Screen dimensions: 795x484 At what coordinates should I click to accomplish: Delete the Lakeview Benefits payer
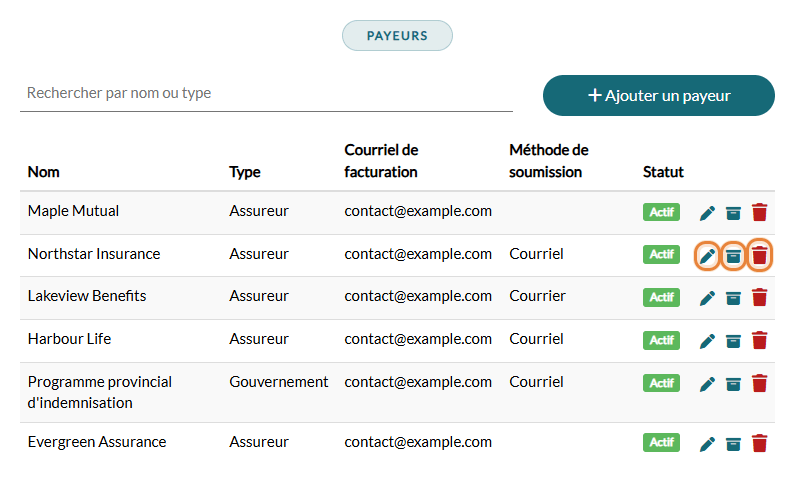pyautogui.click(x=760, y=297)
